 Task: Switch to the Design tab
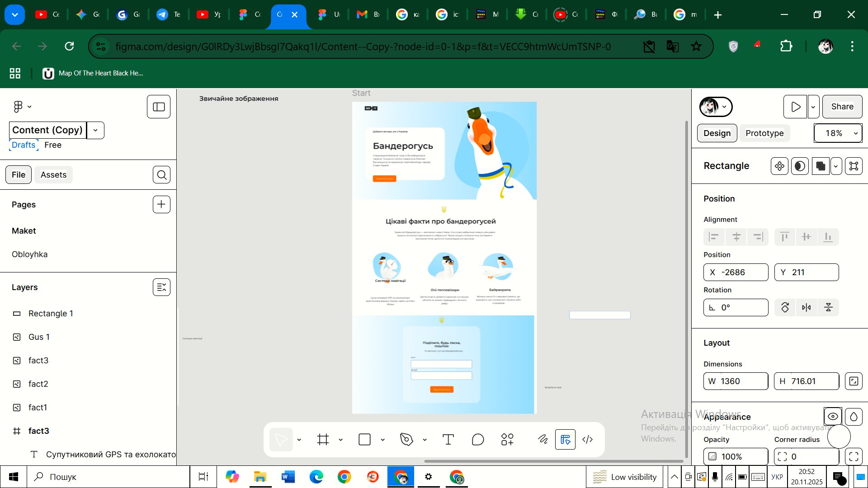coord(717,133)
